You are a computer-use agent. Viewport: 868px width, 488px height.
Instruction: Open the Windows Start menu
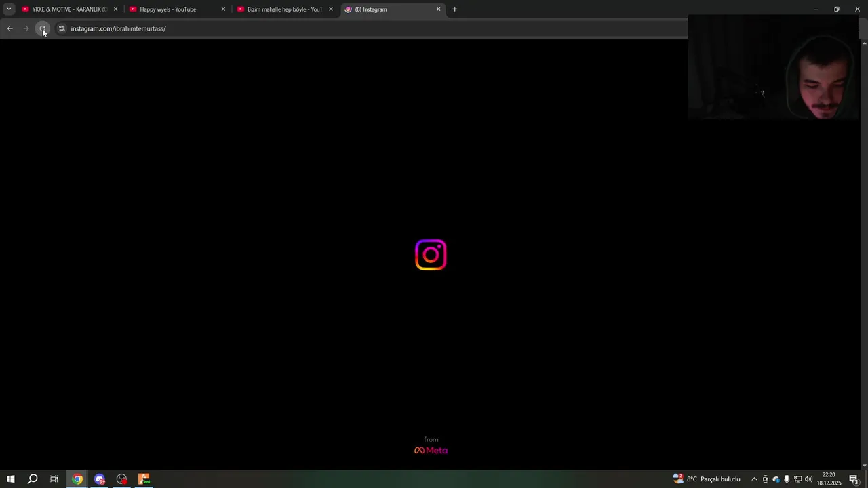10,479
